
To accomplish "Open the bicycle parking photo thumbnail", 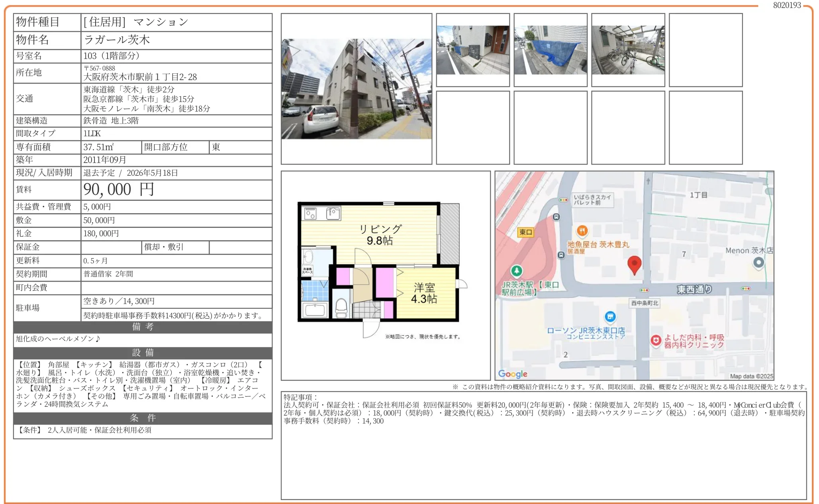I will click(628, 50).
